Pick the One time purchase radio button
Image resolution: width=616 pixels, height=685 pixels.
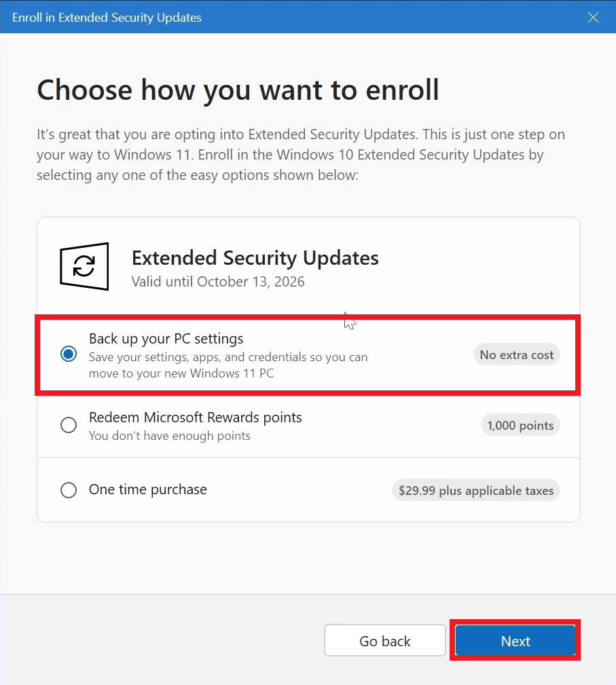[x=69, y=490]
